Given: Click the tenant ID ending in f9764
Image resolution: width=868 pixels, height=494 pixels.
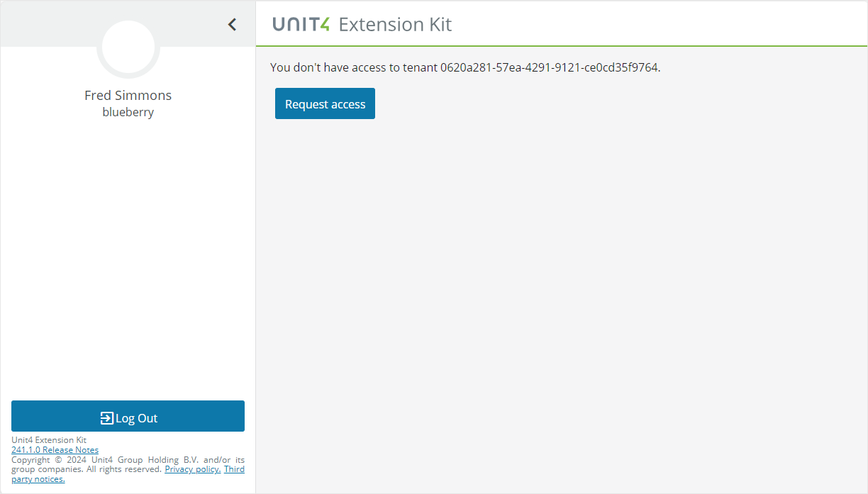Looking at the screenshot, I should [x=550, y=67].
